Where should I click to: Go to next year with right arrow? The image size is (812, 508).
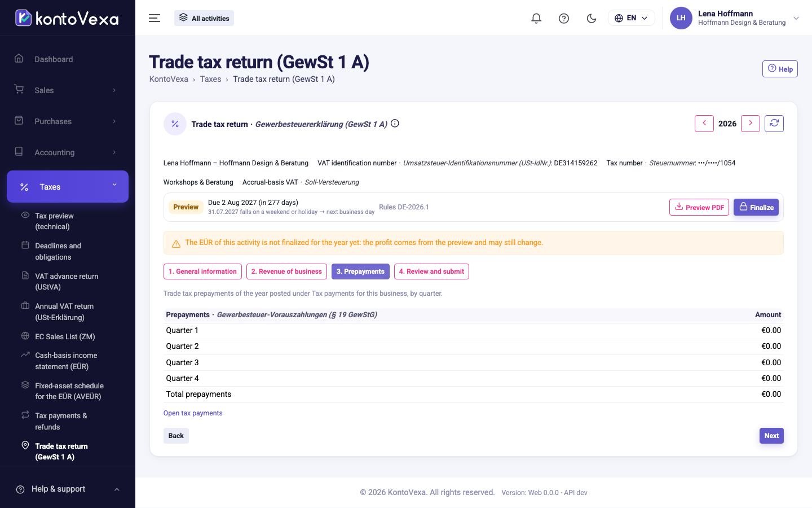(x=751, y=124)
